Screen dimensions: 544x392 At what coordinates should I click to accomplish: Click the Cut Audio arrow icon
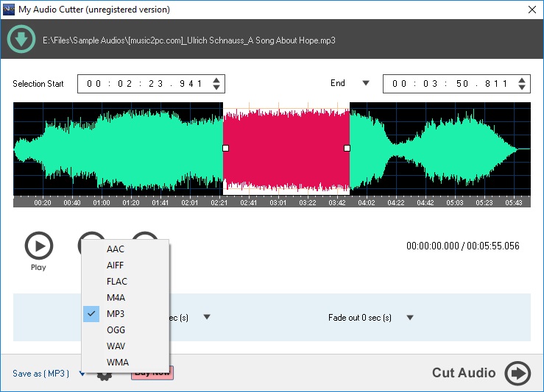pos(517,374)
